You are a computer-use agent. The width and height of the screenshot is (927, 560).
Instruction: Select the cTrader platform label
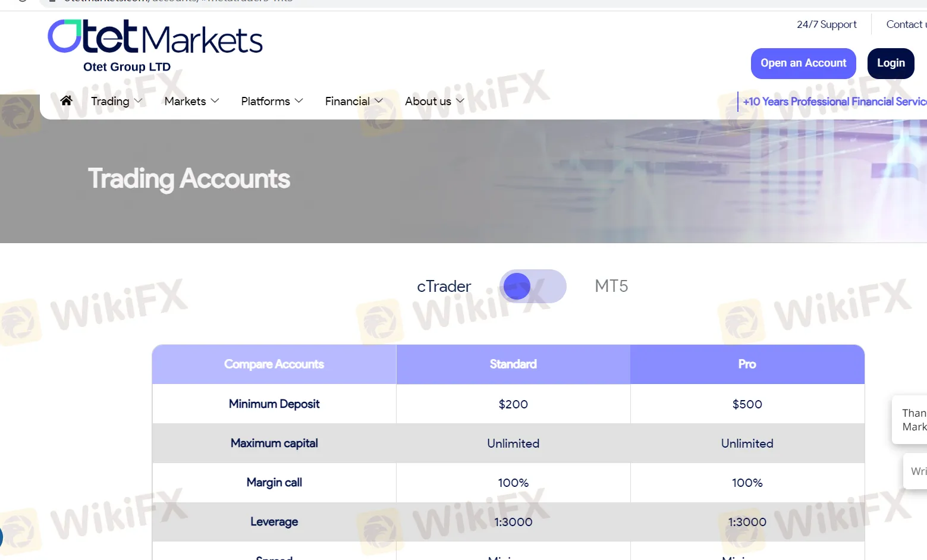[x=444, y=286]
